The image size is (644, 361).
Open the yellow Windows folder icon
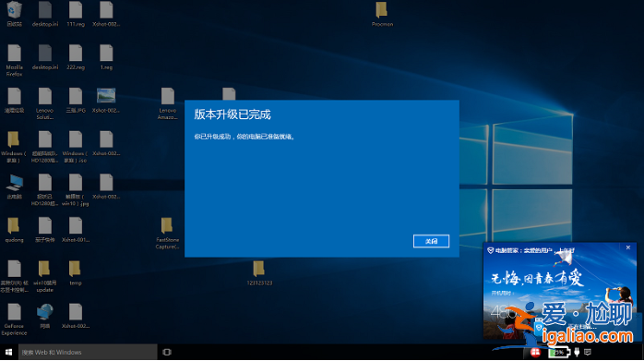point(14,139)
